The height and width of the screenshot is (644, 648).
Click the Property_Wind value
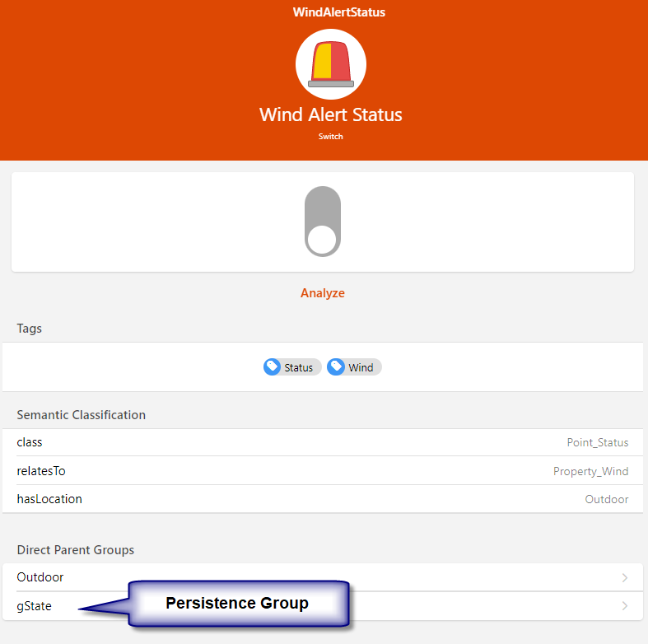590,472
